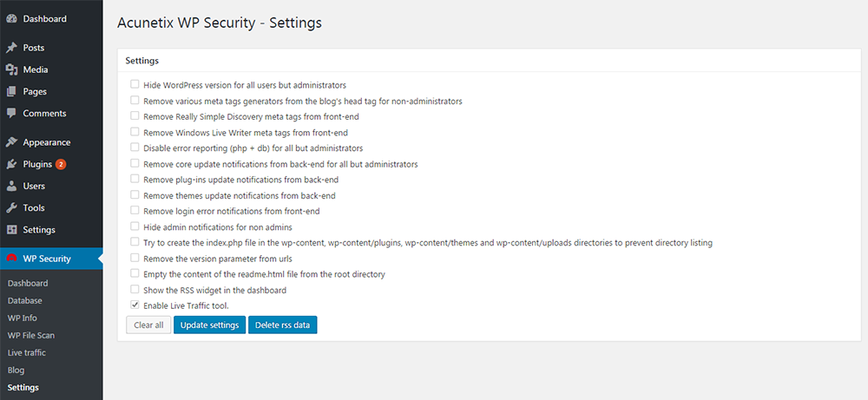Go to WP File Scan submenu

pyautogui.click(x=31, y=335)
